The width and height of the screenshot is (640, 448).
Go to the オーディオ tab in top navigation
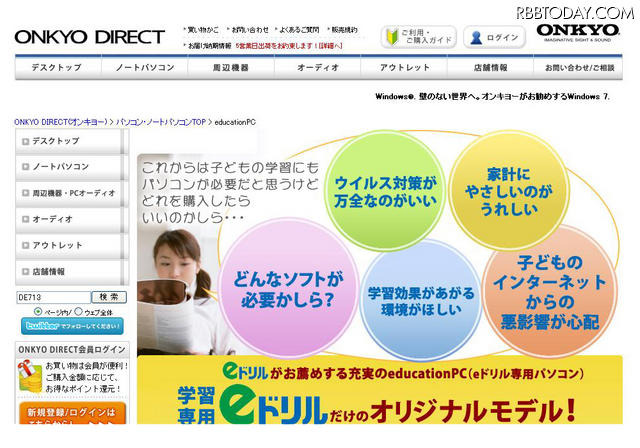pyautogui.click(x=318, y=67)
